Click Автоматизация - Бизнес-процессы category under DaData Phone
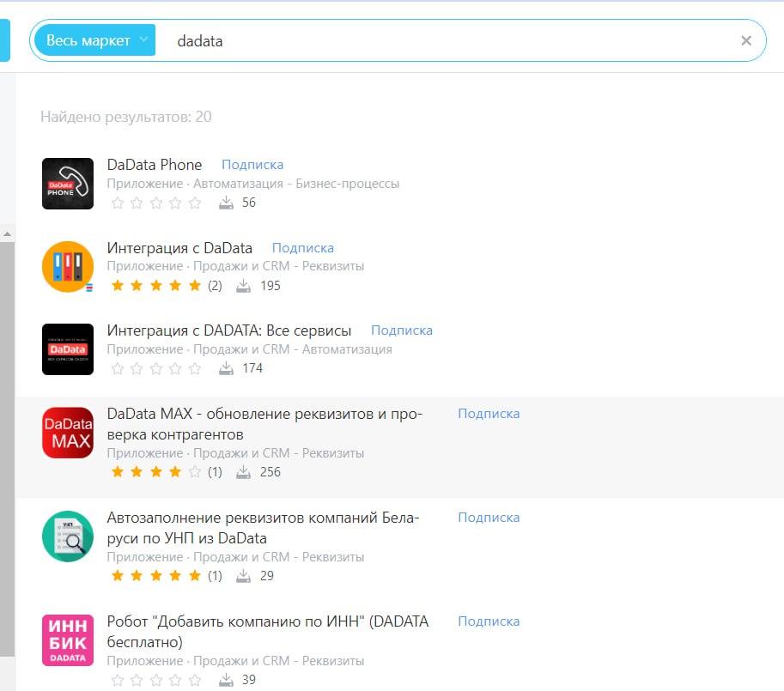Screen dimensions: 784x691 (x=296, y=184)
